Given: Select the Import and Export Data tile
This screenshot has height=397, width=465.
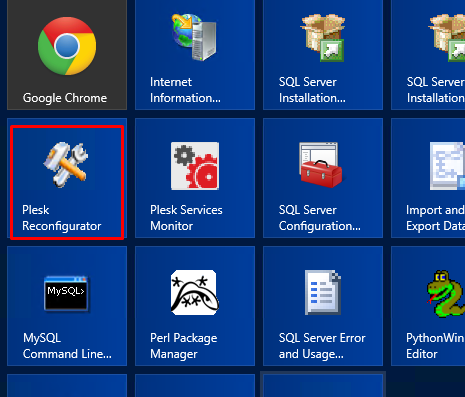Looking at the screenshot, I should [x=428, y=178].
